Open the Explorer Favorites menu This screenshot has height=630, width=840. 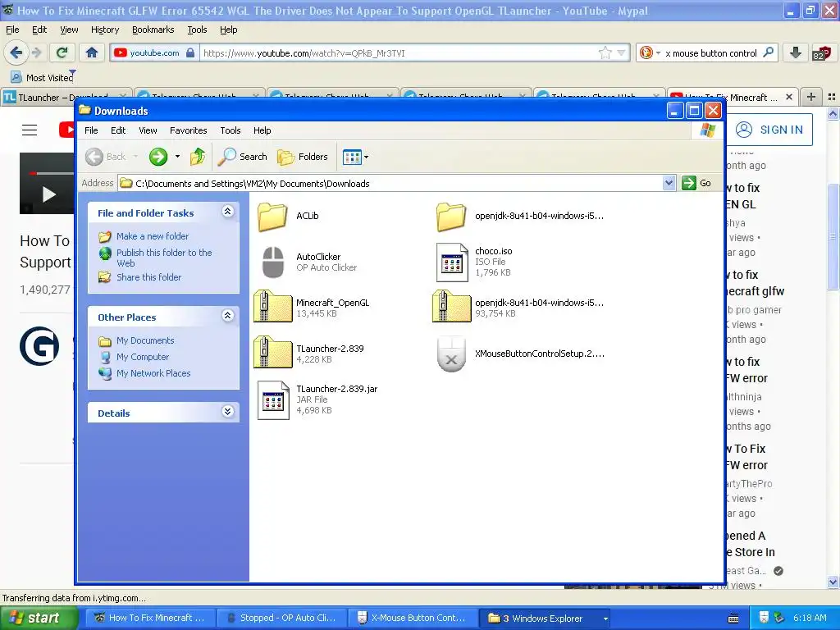point(188,130)
